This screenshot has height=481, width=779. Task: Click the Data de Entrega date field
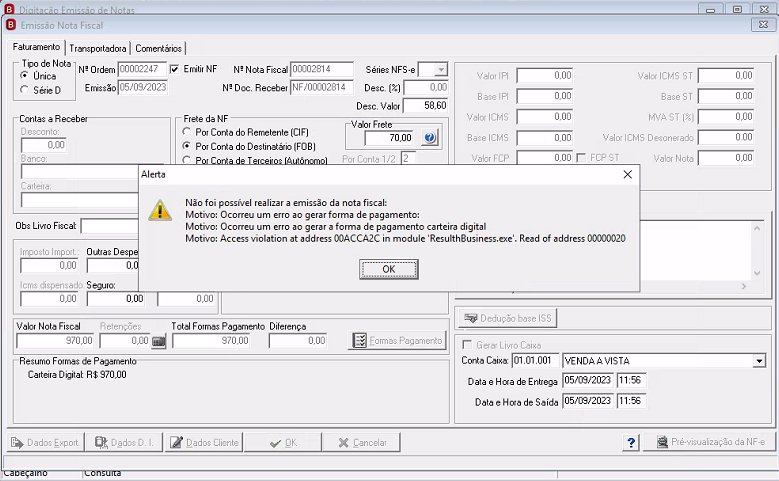click(588, 381)
